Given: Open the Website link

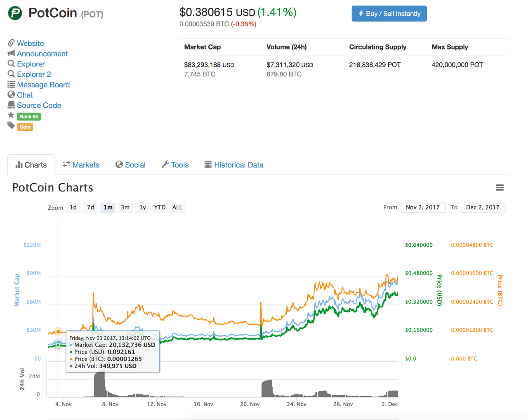Looking at the screenshot, I should point(30,43).
